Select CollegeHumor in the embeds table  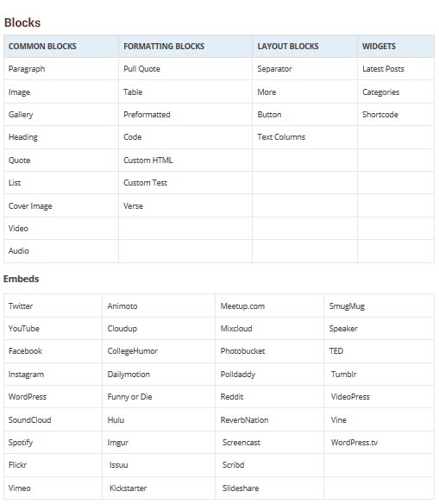(x=159, y=351)
